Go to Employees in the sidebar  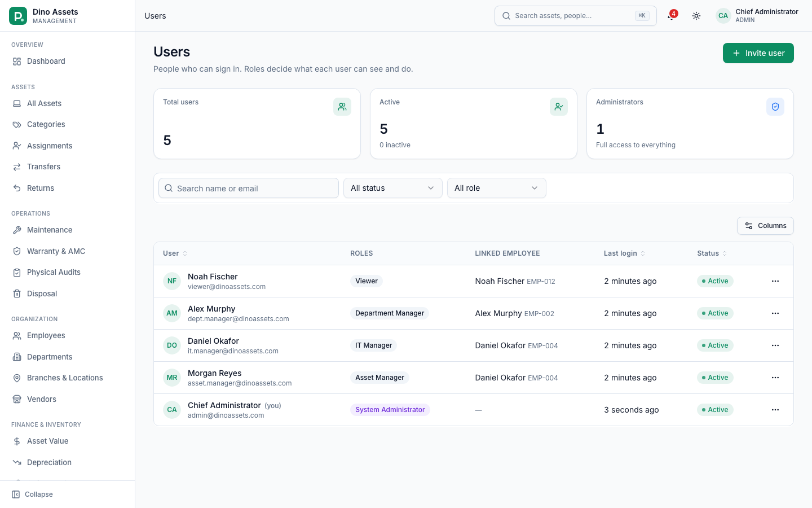67,335
